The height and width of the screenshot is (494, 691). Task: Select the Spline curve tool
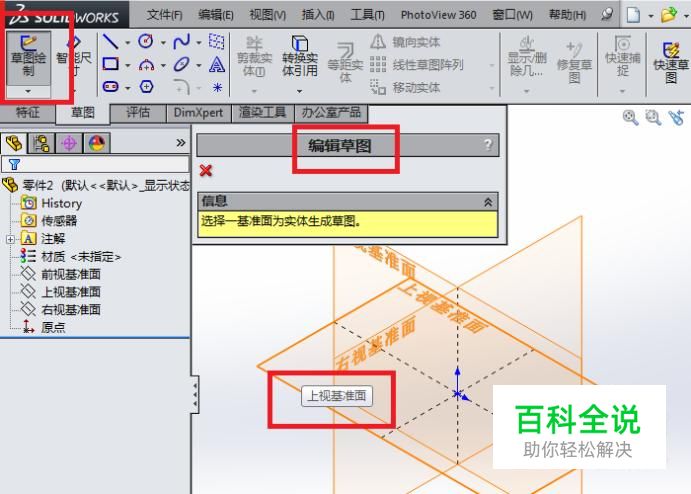point(182,42)
